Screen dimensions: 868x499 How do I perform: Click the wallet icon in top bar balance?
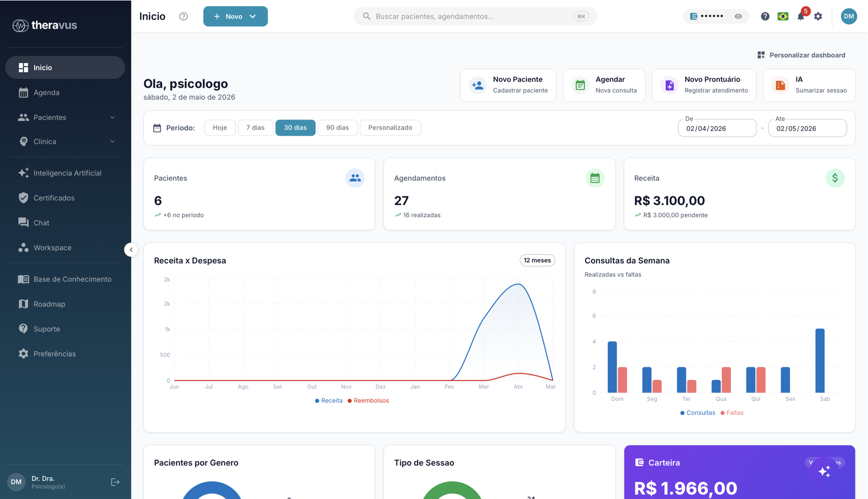(x=694, y=16)
